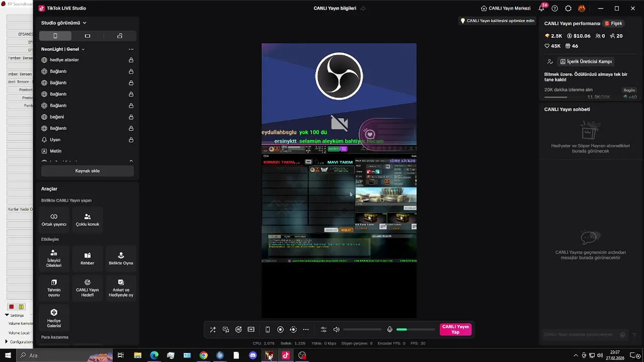Click the CANLI Yayın Yap button
Viewport: 644px width, 362px height.
coord(455,330)
